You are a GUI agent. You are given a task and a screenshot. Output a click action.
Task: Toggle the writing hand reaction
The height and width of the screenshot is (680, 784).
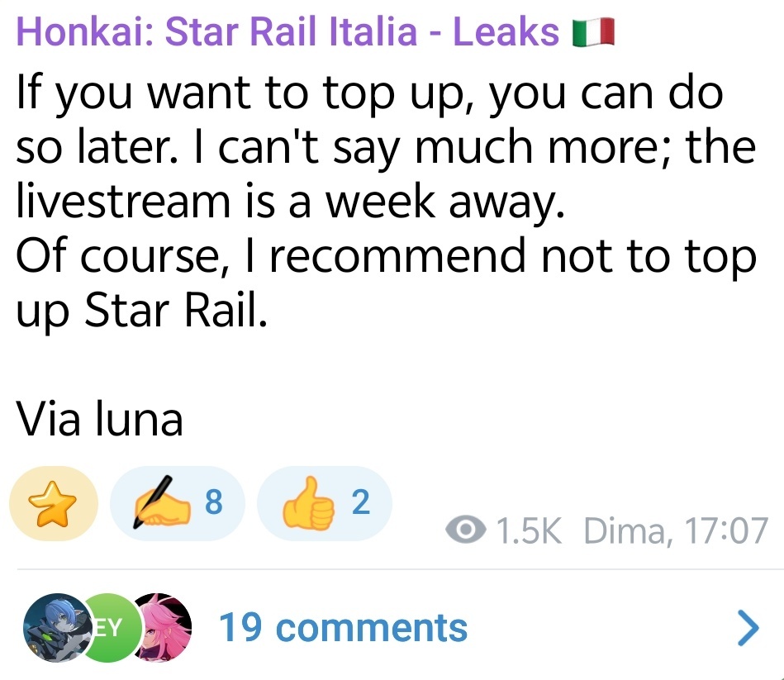[177, 504]
